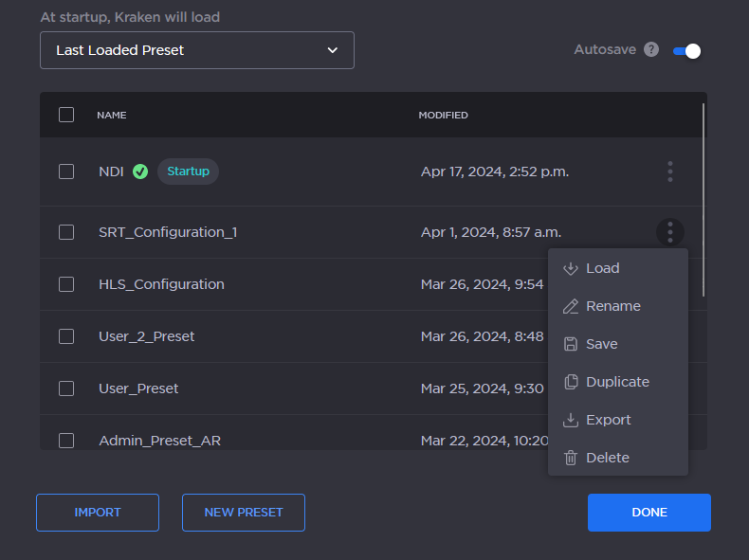Tick the checkbox for HLS_Configuration preset
The image size is (749, 560).
tap(66, 284)
